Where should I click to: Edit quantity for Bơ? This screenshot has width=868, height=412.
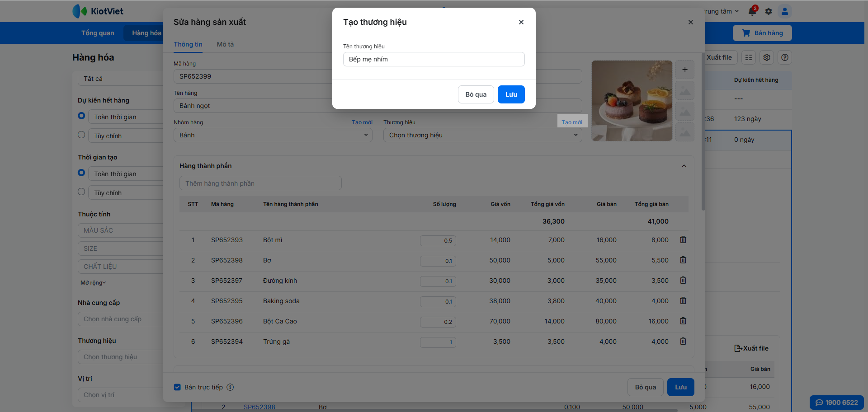coord(438,261)
